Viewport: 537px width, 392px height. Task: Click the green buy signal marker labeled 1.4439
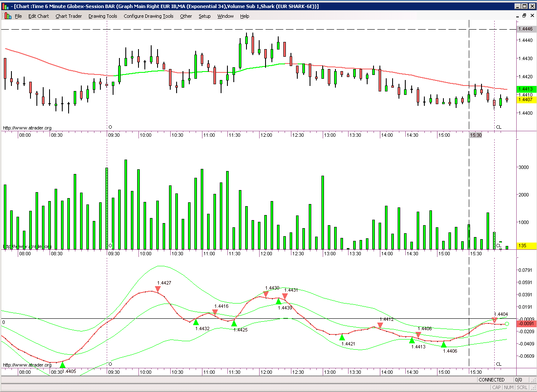click(279, 301)
